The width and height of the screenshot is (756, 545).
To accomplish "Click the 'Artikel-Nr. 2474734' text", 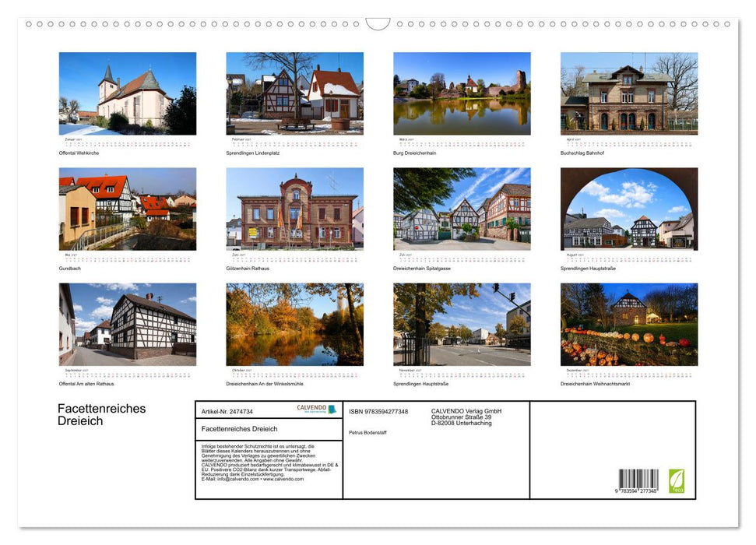I will 227,411.
